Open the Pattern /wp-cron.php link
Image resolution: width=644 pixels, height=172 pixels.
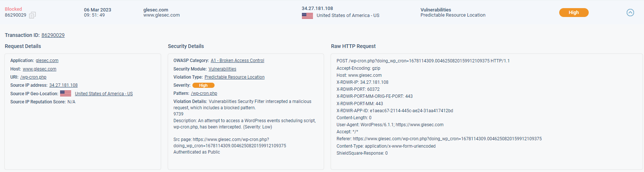(x=204, y=93)
